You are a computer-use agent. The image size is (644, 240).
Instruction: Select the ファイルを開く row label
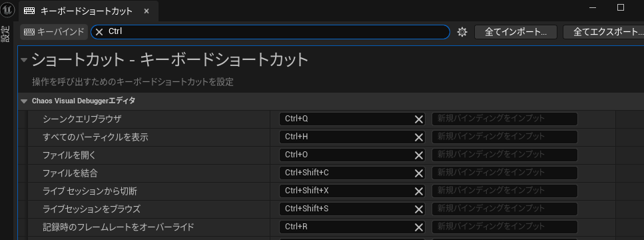point(69,155)
